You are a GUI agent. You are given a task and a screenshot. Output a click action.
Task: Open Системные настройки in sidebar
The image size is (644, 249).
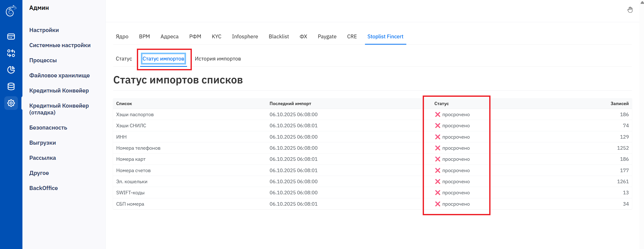pyautogui.click(x=60, y=45)
